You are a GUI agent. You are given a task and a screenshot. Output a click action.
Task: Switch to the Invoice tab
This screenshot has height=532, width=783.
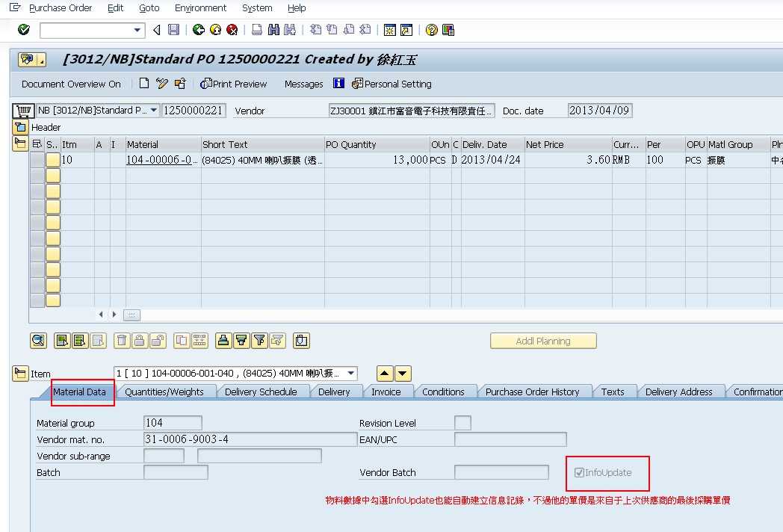[x=386, y=392]
